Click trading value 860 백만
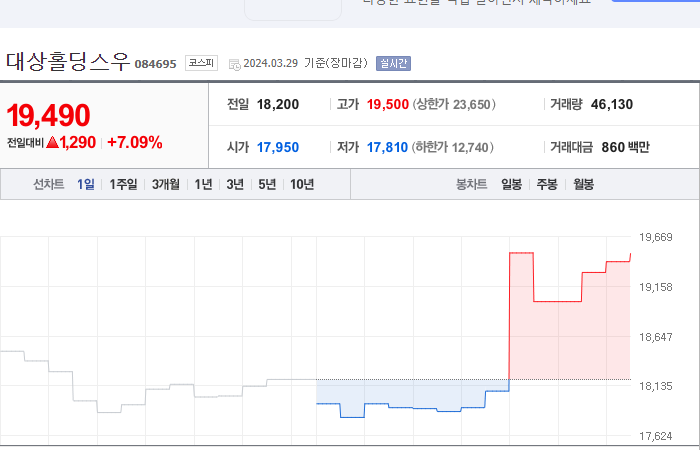 coord(625,147)
